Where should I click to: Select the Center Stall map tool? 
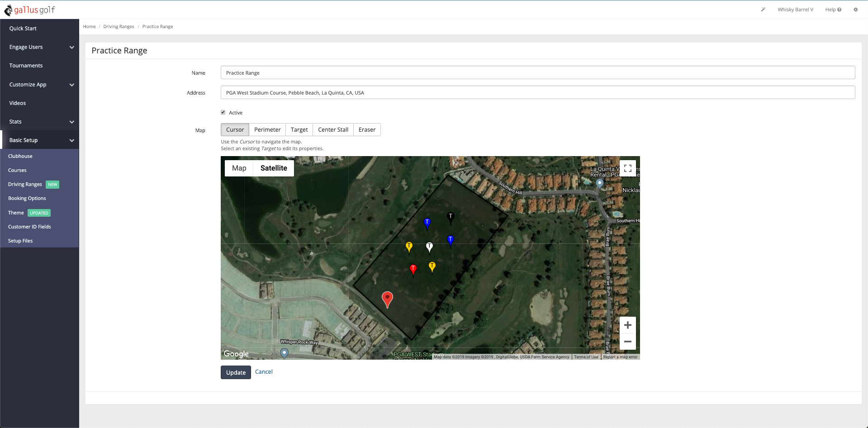click(333, 130)
